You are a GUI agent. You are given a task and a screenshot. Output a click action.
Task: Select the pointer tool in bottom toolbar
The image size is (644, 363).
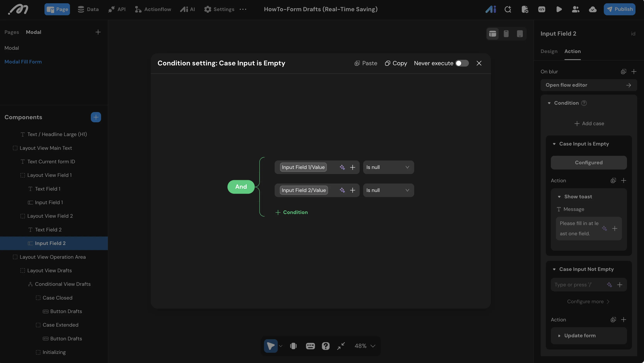click(271, 346)
